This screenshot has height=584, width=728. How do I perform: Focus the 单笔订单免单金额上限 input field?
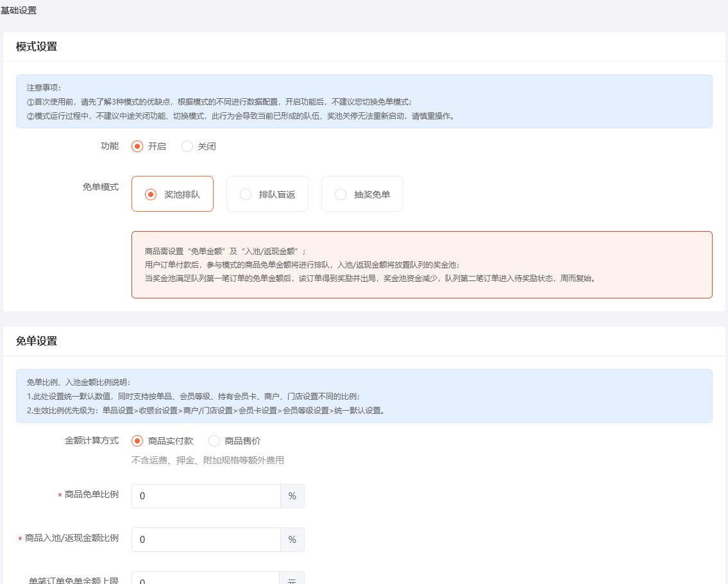point(205,578)
